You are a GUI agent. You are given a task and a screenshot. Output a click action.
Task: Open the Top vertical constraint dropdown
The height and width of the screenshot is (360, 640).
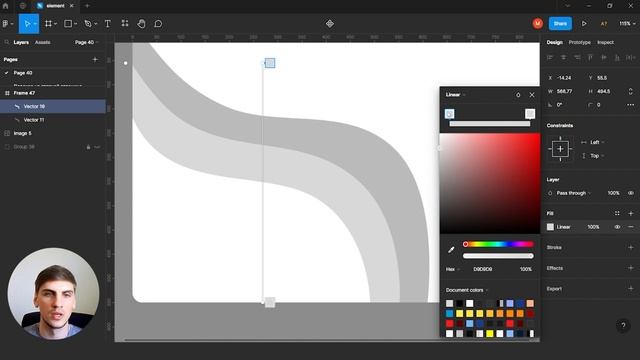[596, 156]
